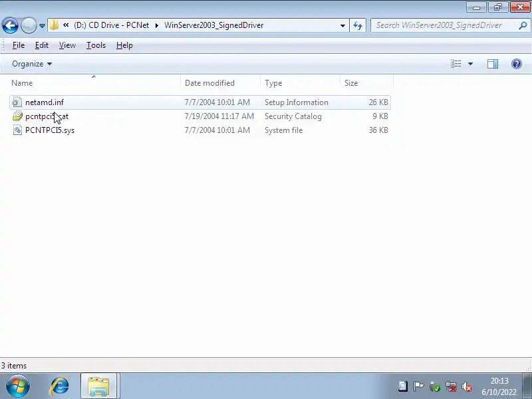The width and height of the screenshot is (532, 399).
Task: Launch Internet Explorer from taskbar
Action: tap(60, 386)
